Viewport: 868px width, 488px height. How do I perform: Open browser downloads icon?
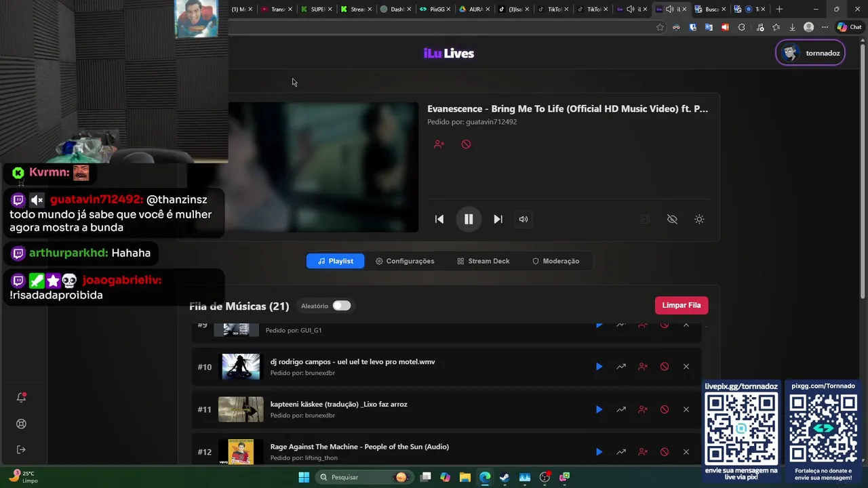[792, 27]
